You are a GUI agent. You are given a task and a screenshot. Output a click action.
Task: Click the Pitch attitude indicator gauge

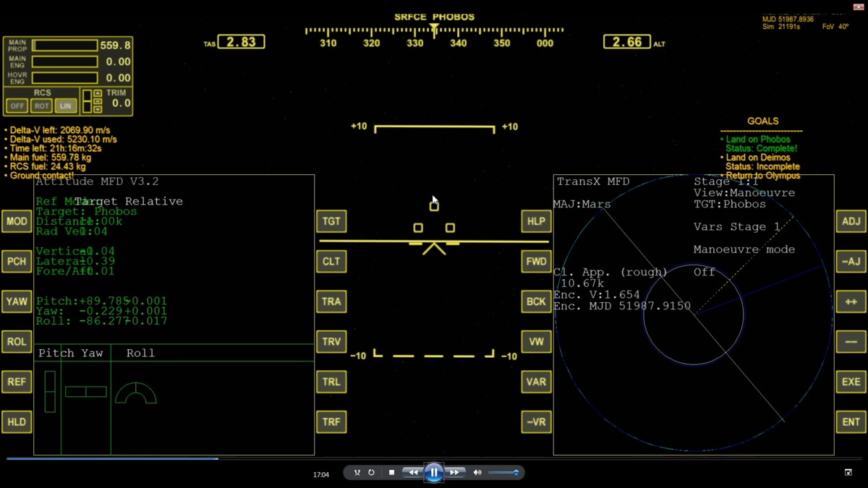click(x=50, y=392)
